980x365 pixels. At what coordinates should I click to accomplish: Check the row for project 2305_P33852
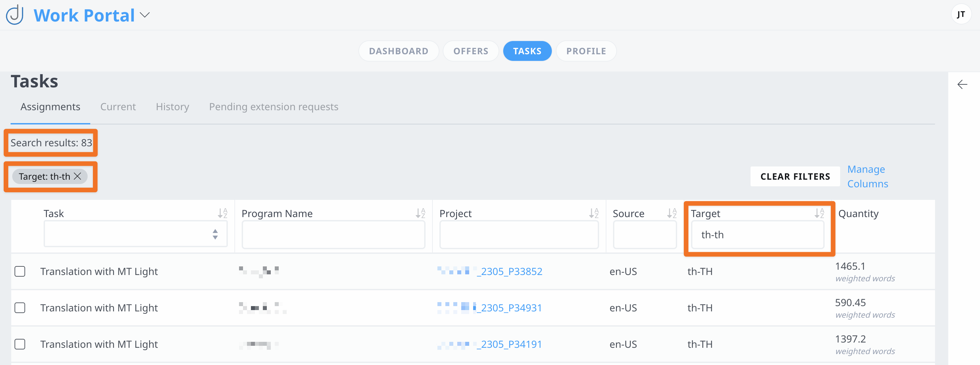[x=20, y=271]
